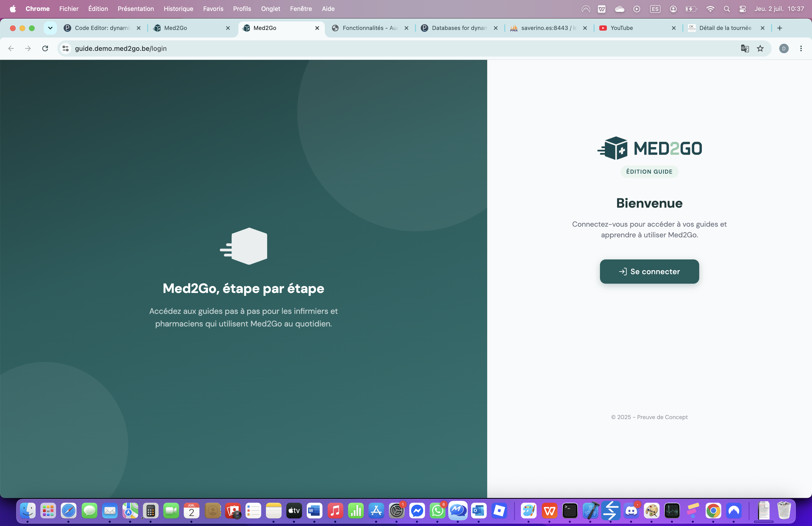Click the date and time in the menu bar

pyautogui.click(x=779, y=9)
